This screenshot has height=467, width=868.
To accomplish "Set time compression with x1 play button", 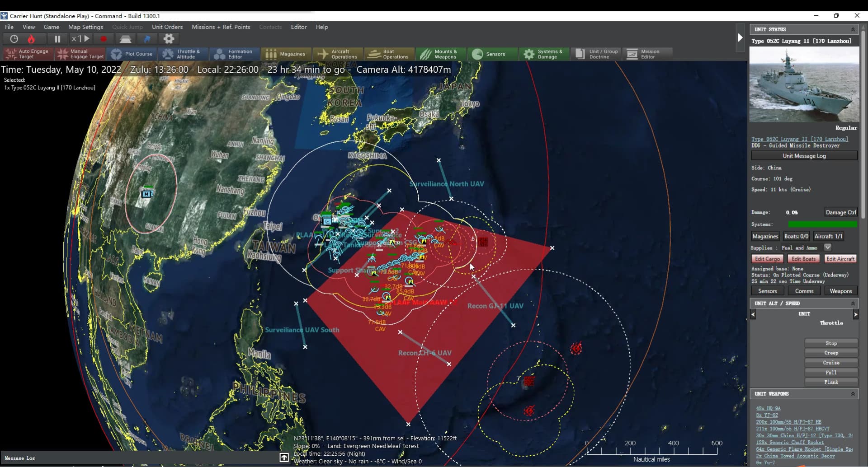I will (81, 39).
